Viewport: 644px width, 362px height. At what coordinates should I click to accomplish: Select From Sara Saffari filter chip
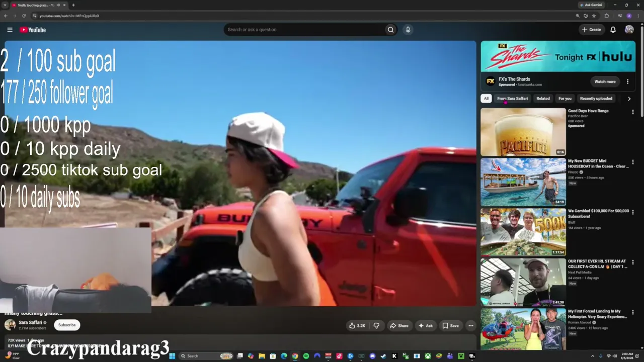pyautogui.click(x=512, y=99)
